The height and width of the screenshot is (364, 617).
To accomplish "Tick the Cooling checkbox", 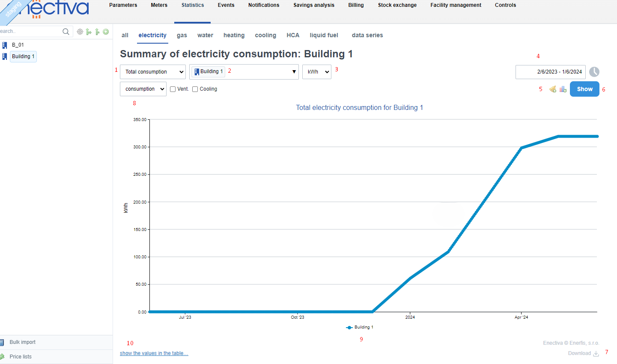I will pos(195,89).
